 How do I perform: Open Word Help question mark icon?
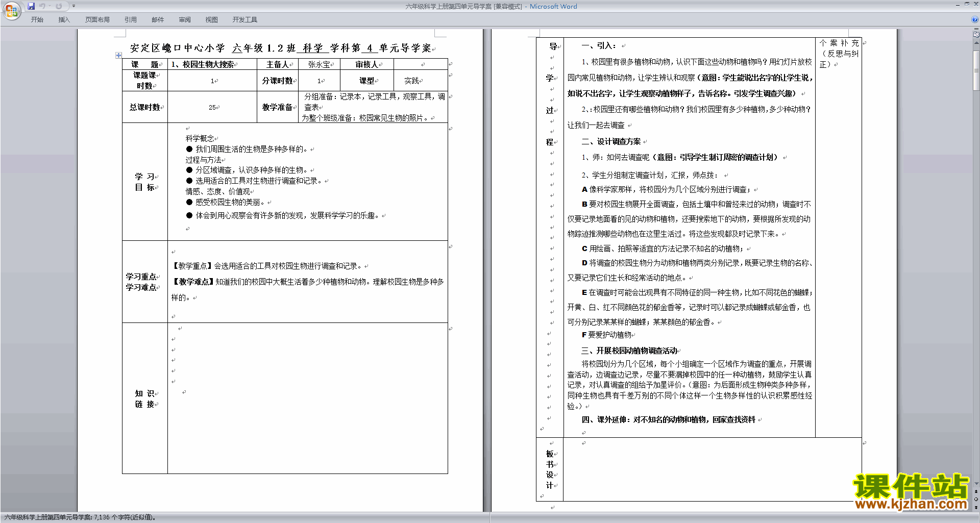(975, 19)
